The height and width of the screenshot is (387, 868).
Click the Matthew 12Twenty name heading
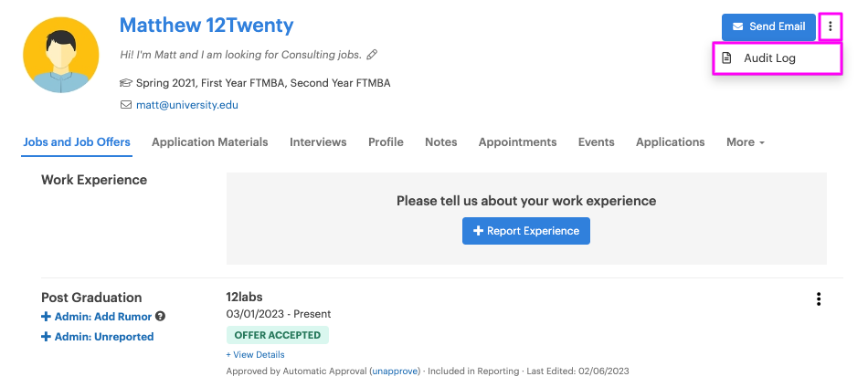[206, 25]
